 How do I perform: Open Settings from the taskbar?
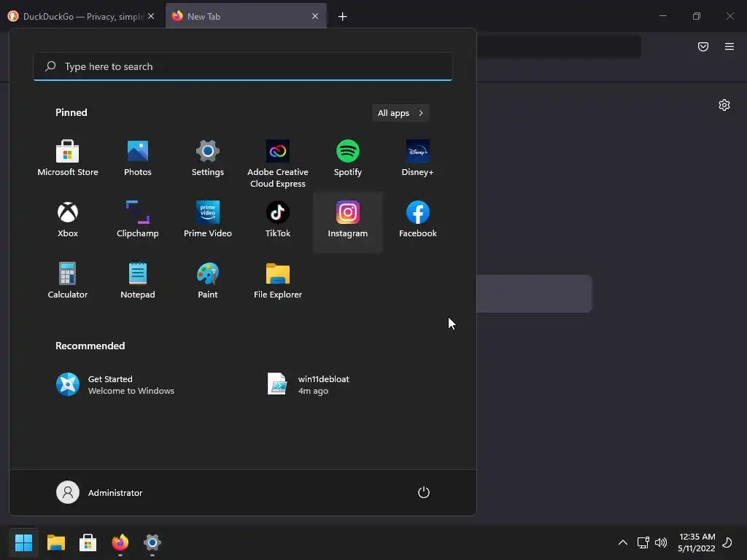point(152,542)
